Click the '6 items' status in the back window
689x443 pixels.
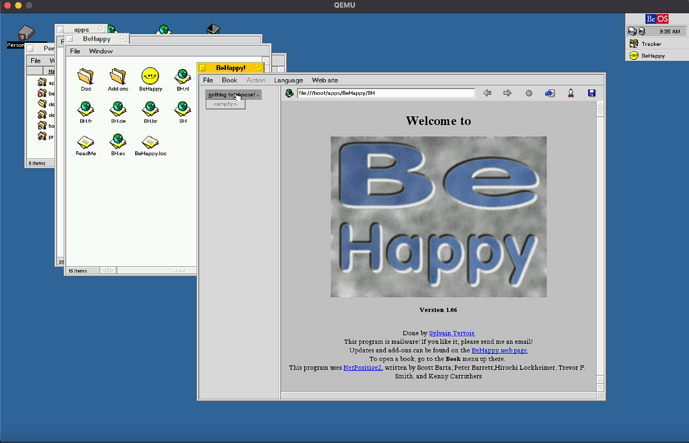pos(37,163)
